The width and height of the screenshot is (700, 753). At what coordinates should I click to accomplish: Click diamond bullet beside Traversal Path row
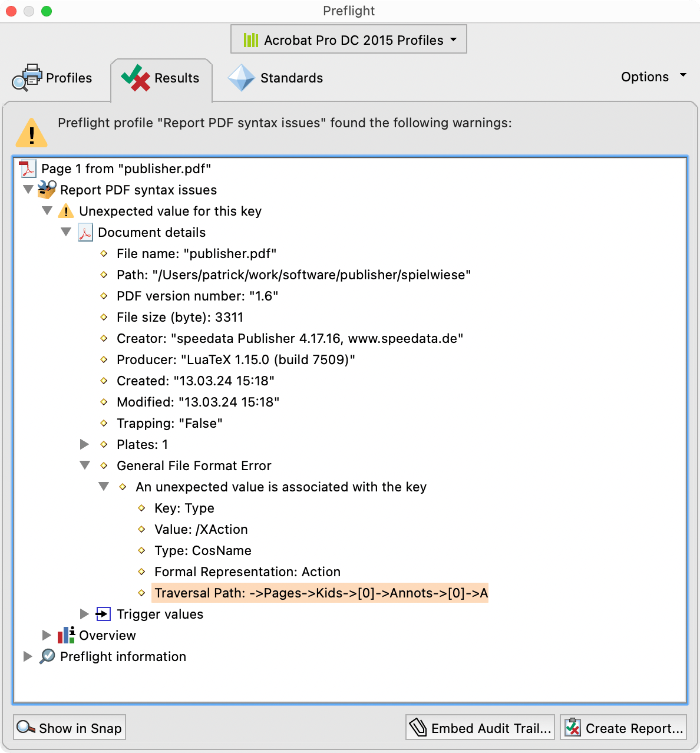tap(141, 593)
